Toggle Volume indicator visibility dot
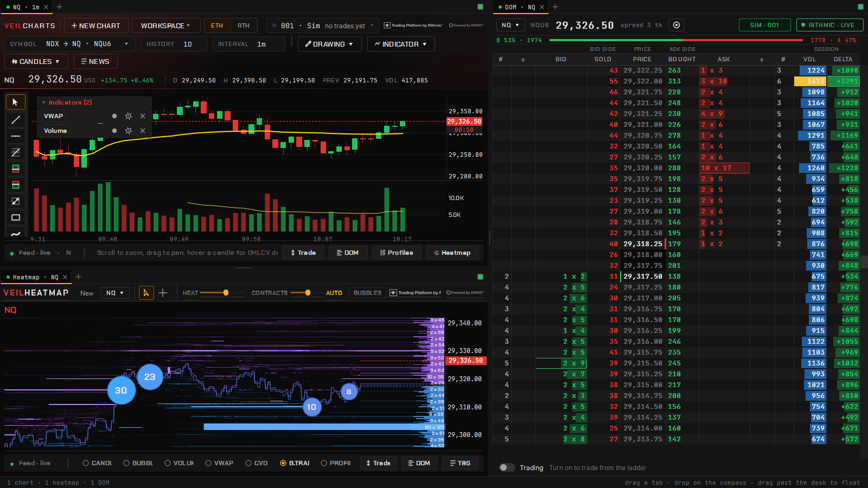The height and width of the screenshot is (488, 868). 114,131
